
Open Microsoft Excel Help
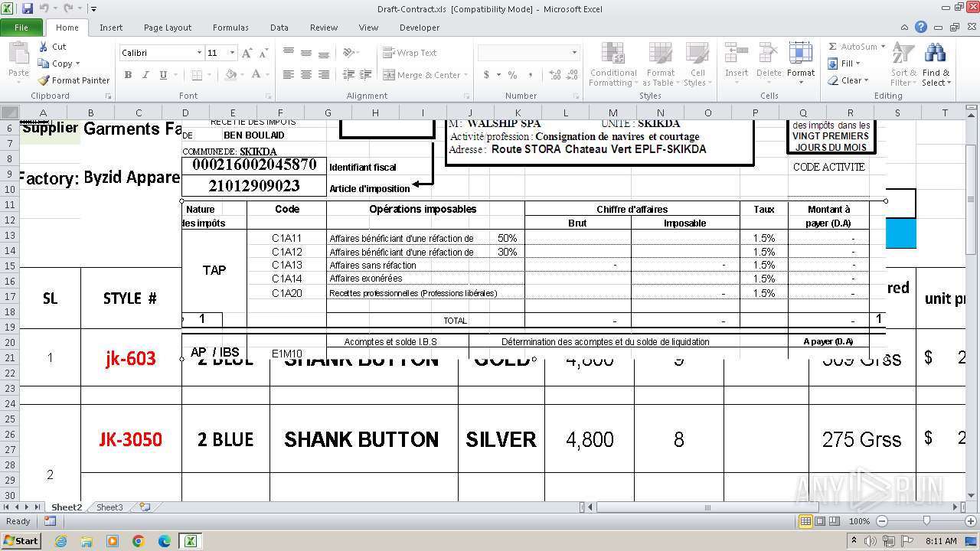click(921, 28)
